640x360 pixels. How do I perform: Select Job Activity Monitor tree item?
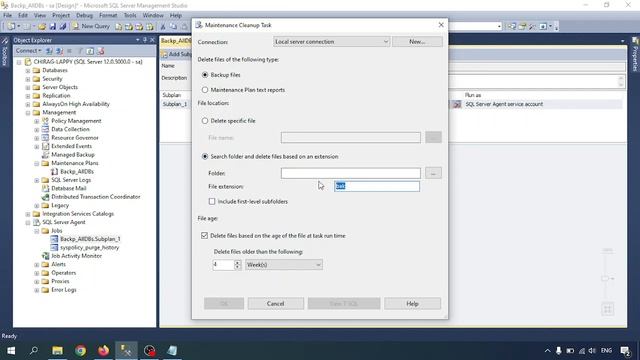(76, 256)
